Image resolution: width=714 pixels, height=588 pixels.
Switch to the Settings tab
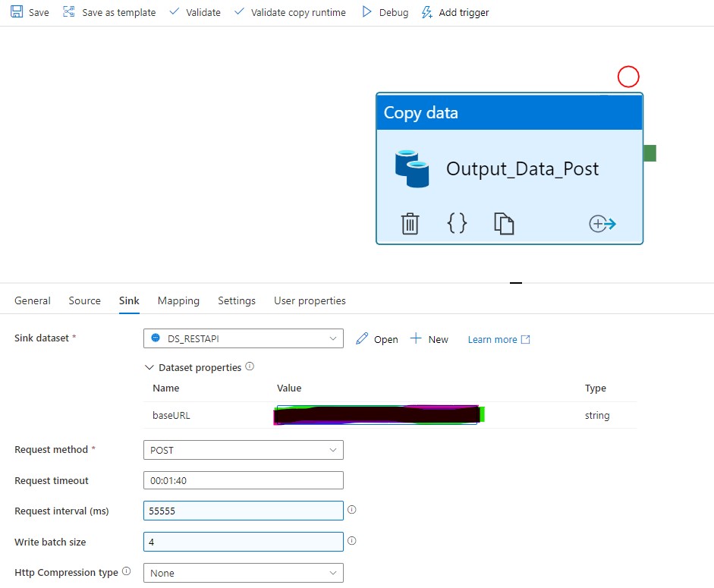[x=236, y=300]
